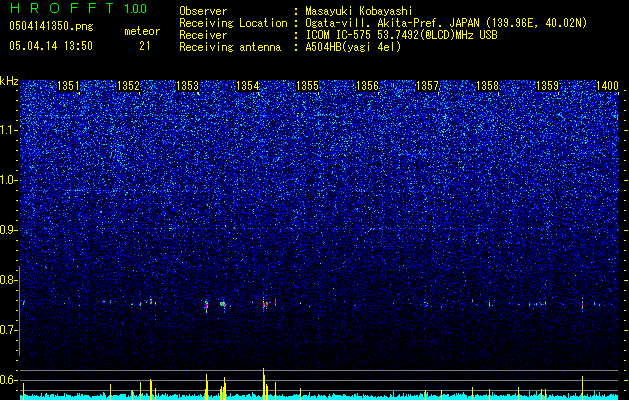Click the 1.0 kHz axis label
The image size is (629, 400).
8,180
